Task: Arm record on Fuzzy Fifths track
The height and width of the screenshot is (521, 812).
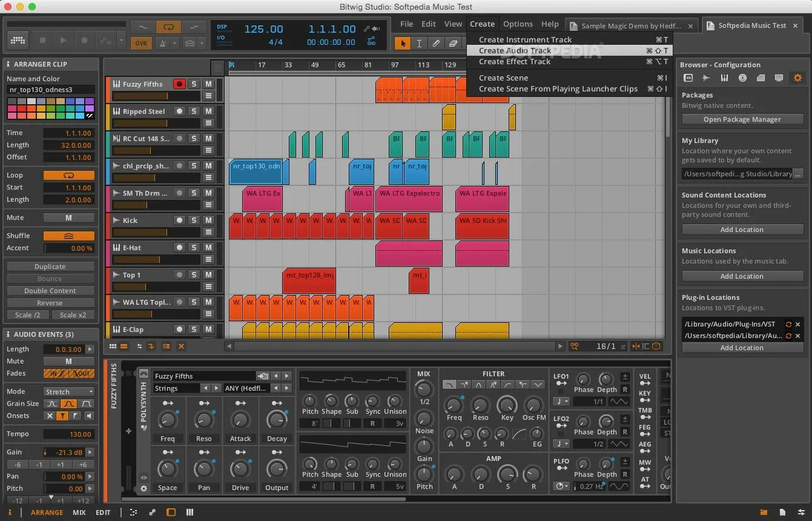Action: coord(179,84)
